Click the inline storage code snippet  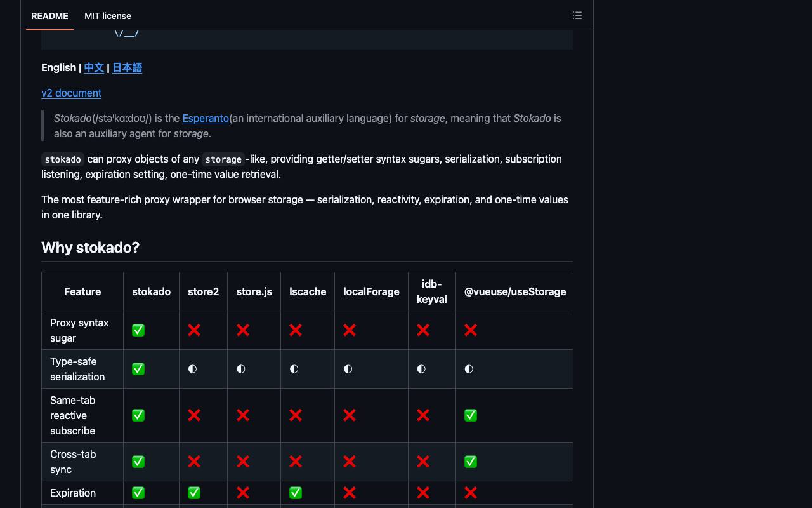tap(223, 159)
